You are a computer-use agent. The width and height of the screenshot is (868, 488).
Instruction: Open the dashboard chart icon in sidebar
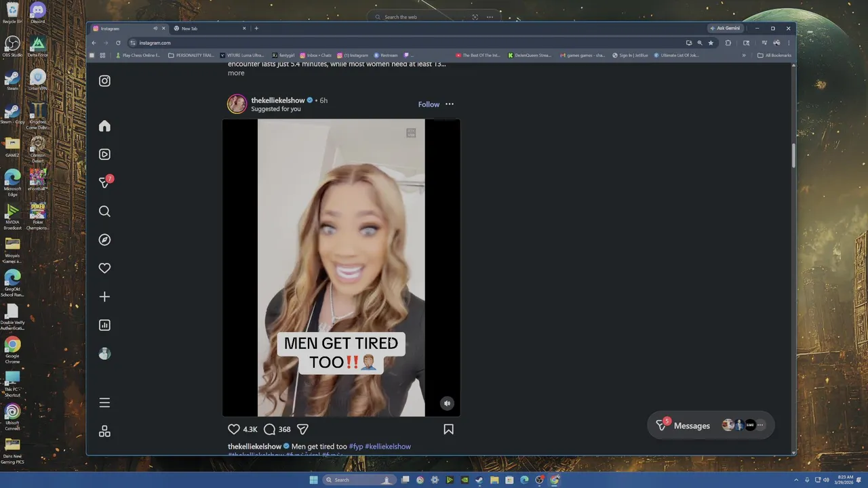104,325
